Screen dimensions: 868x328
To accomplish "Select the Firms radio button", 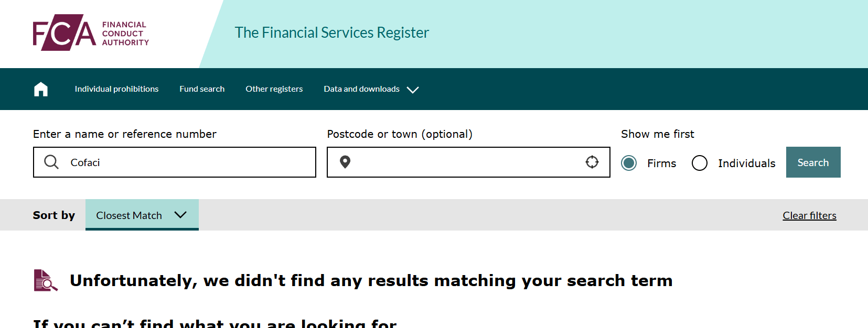I will (x=629, y=163).
